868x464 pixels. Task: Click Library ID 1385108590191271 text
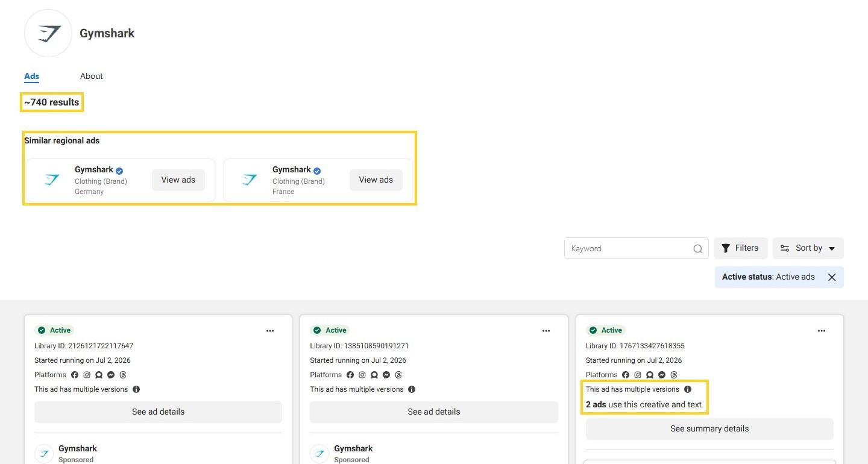[359, 346]
